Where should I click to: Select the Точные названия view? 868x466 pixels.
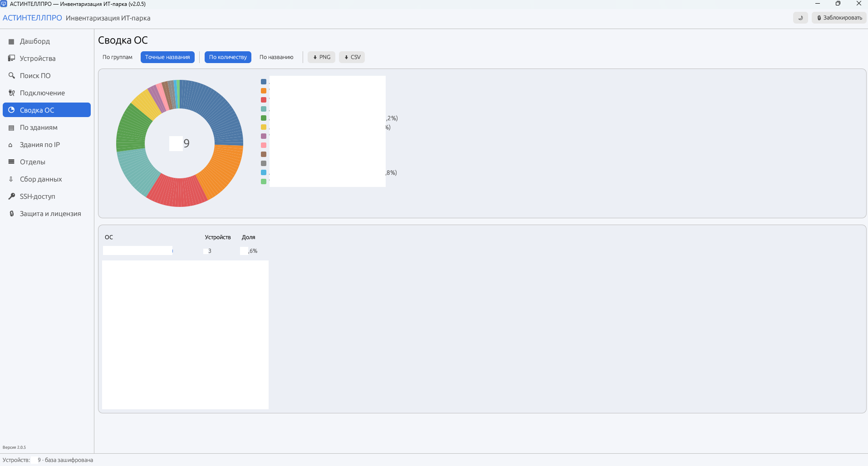pyautogui.click(x=167, y=57)
